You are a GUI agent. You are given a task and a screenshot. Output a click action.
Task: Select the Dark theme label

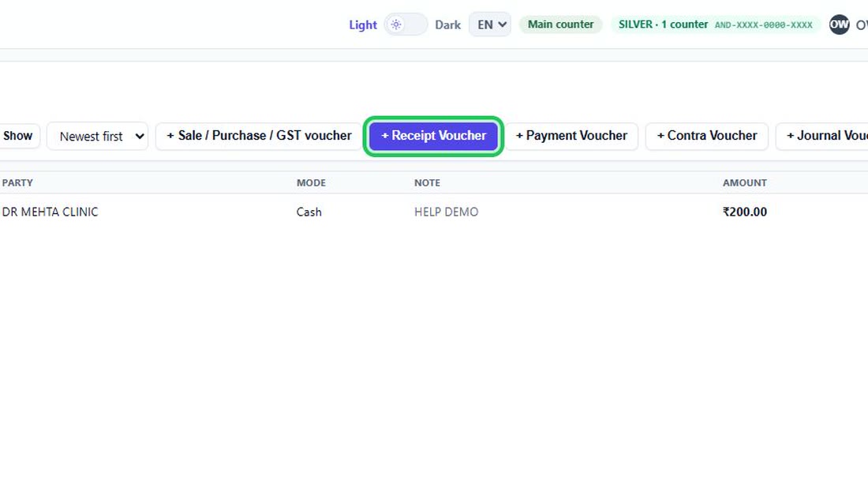[448, 25]
